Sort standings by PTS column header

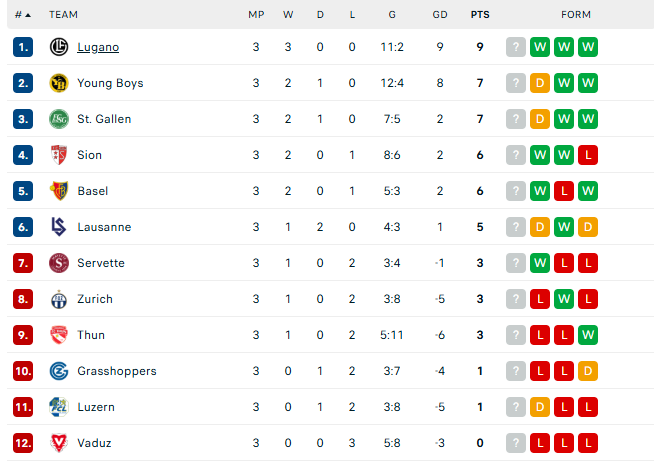480,15
